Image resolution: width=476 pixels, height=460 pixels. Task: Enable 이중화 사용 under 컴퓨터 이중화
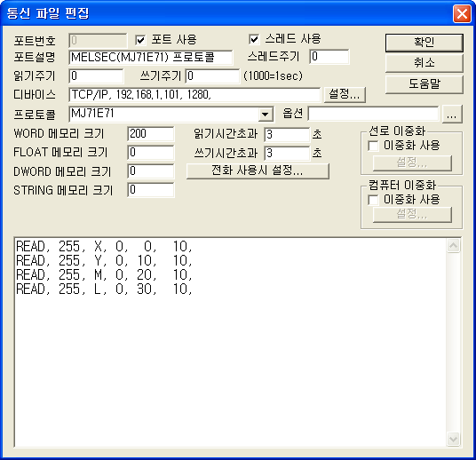click(373, 200)
